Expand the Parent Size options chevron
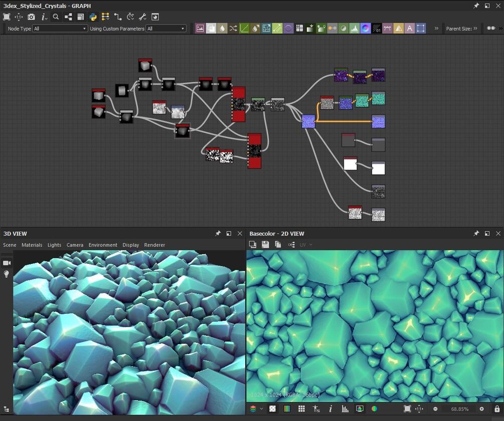The width and height of the screenshot is (504, 421). (x=475, y=28)
